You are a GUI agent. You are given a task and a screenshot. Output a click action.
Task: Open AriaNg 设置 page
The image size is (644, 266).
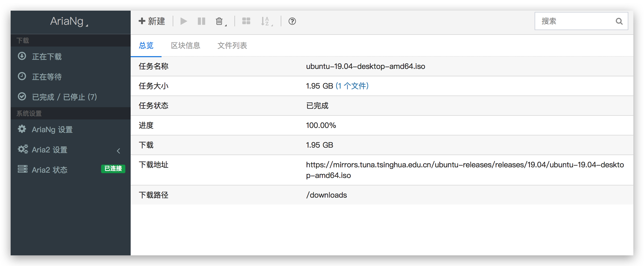click(x=52, y=130)
